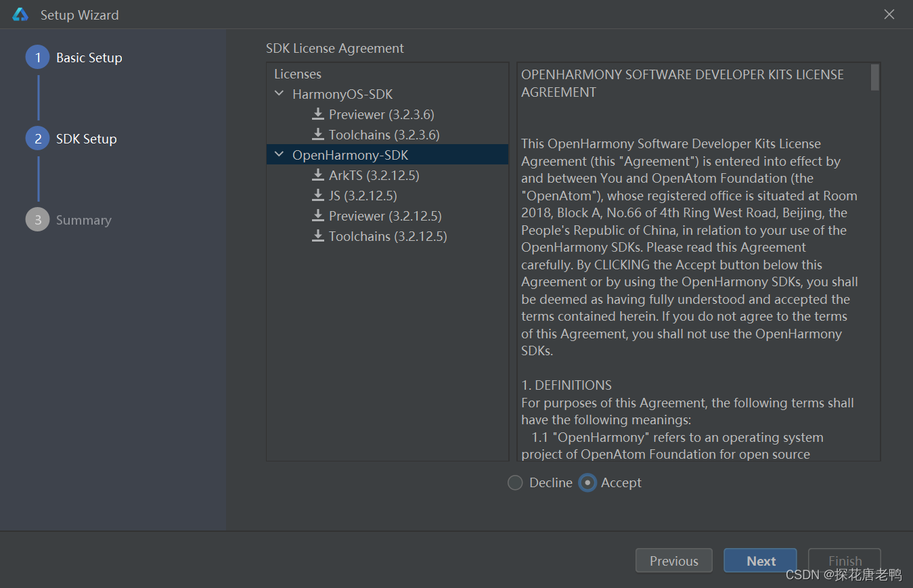
Task: Go to Summary step label
Action: click(x=84, y=220)
